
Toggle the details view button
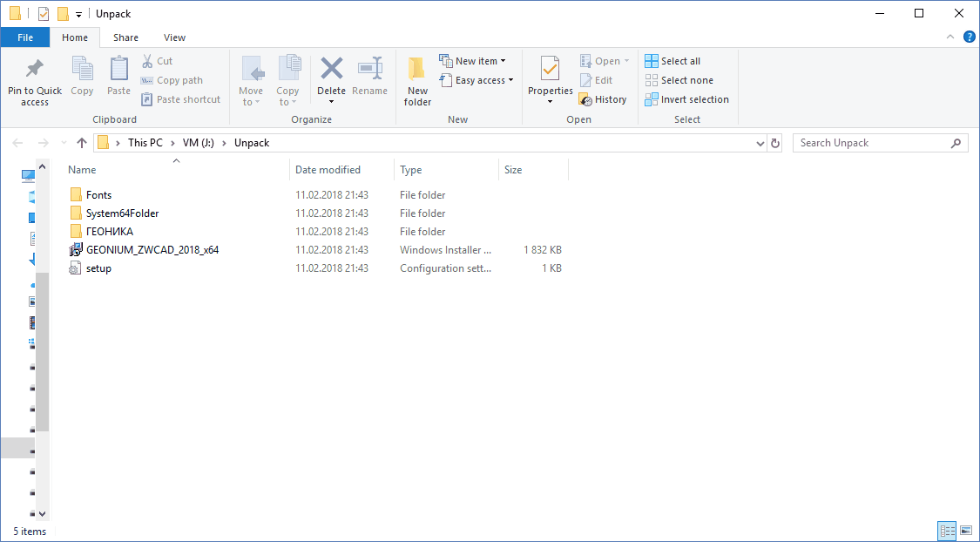pyautogui.click(x=946, y=530)
